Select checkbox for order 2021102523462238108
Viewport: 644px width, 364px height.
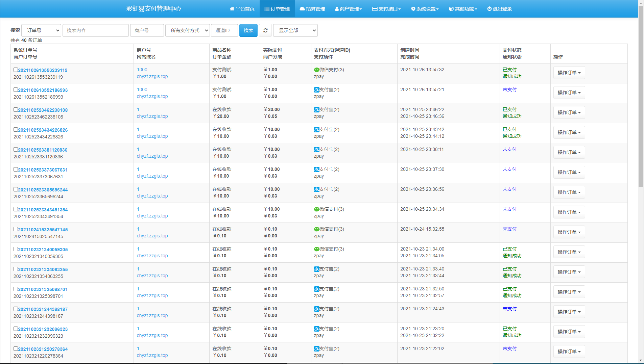click(16, 110)
